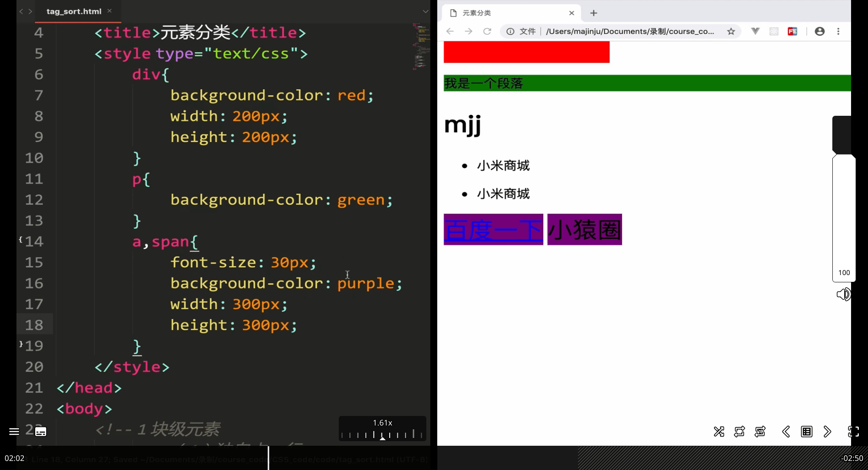Click the 百度一下 link

tap(493, 230)
